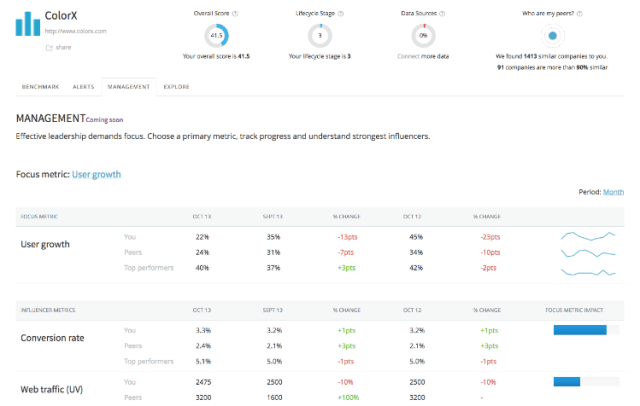Screen dimensions: 640x406
Task: Change the Period via the Month link
Action: pos(613,192)
